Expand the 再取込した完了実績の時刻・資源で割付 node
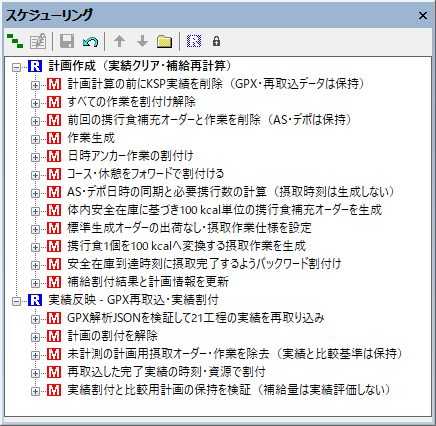This screenshot has width=436, height=426. (x=35, y=373)
